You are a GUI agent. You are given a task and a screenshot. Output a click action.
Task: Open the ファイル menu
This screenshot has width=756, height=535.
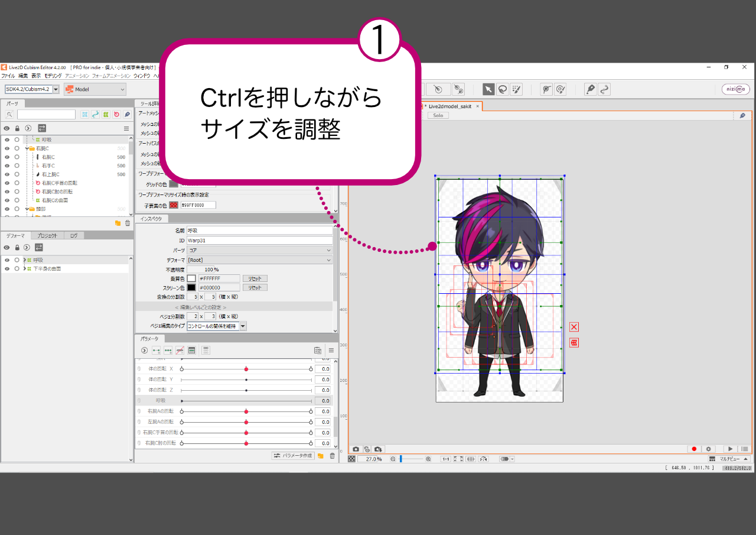[x=8, y=76]
